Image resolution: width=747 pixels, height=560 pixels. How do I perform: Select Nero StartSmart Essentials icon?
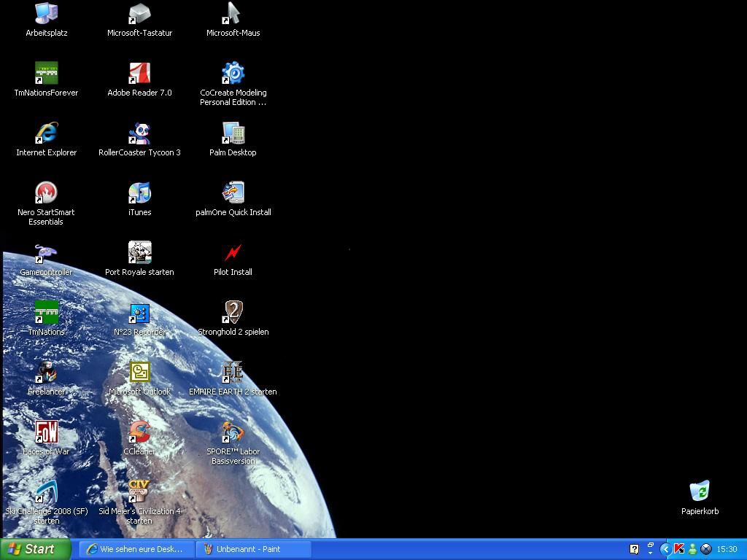[47, 192]
